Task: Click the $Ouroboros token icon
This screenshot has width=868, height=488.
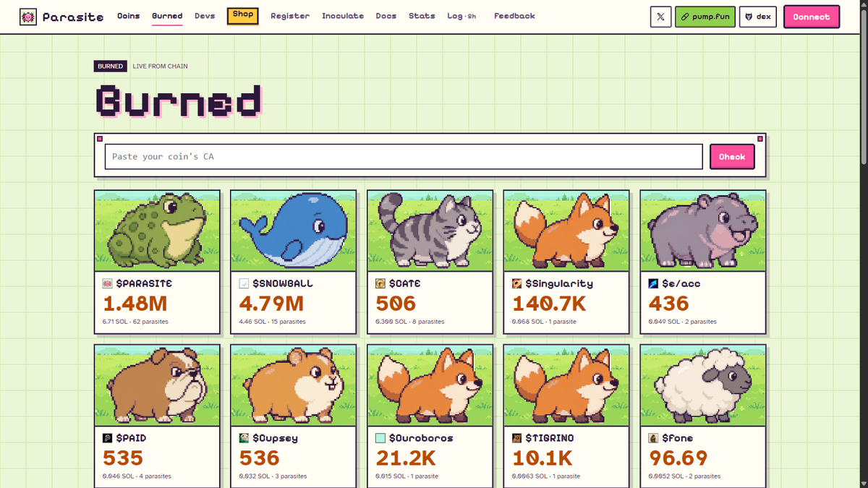Action: (380, 438)
